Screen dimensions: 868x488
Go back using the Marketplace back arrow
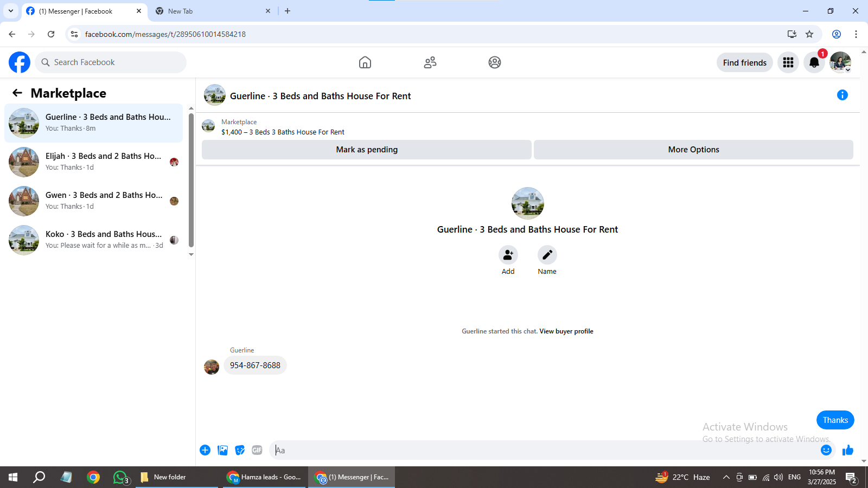[x=17, y=93]
